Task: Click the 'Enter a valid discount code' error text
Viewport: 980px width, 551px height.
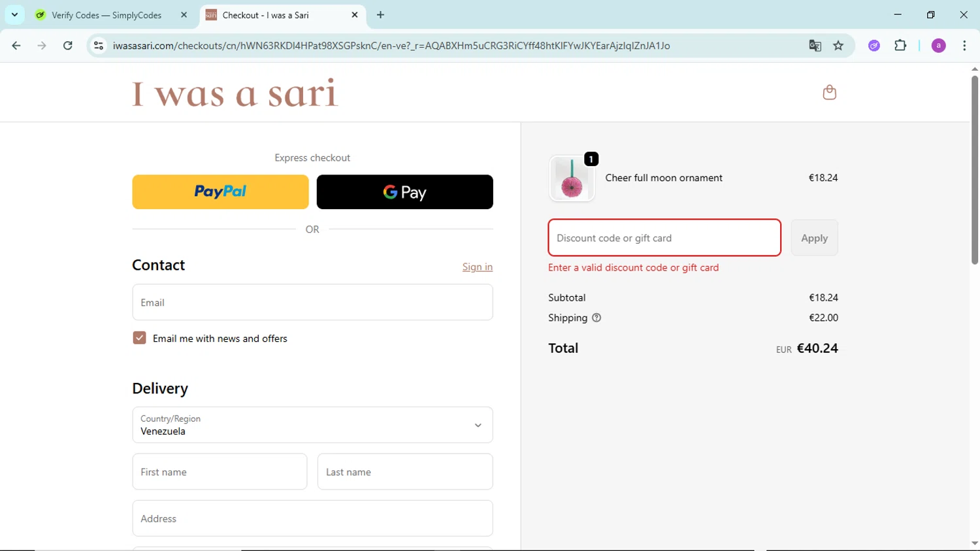Action: (x=633, y=267)
